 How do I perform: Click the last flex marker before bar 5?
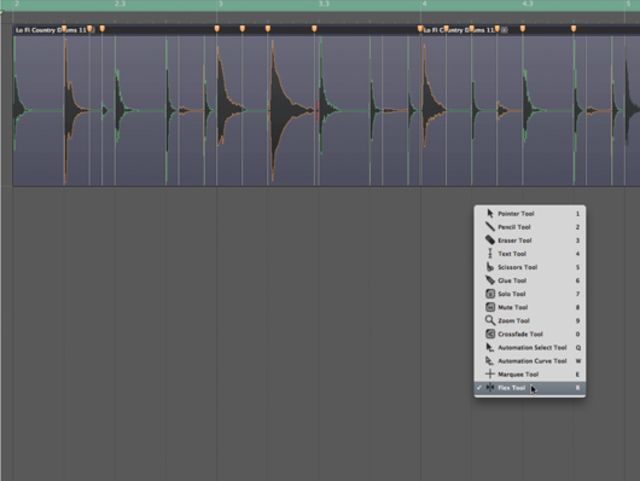pyautogui.click(x=573, y=29)
